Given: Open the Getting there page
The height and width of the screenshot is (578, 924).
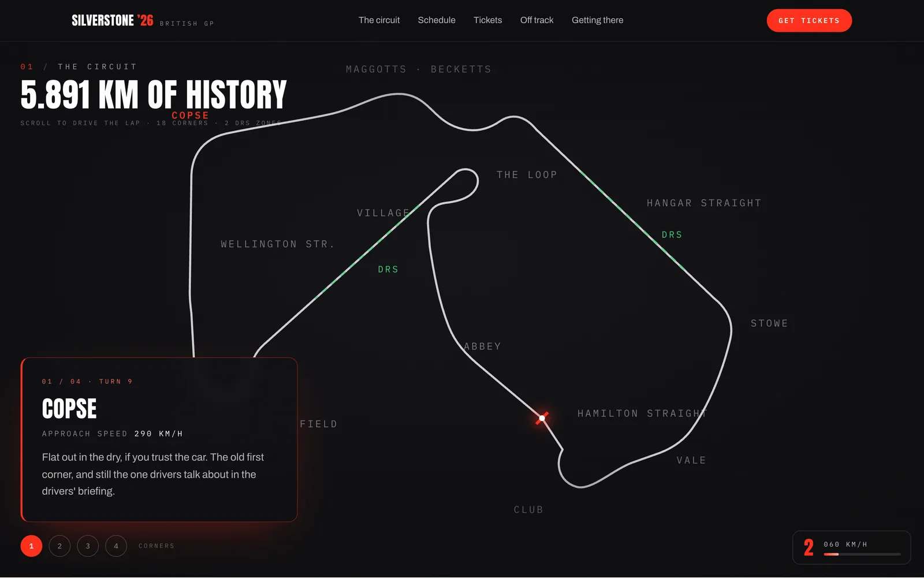Looking at the screenshot, I should (597, 20).
